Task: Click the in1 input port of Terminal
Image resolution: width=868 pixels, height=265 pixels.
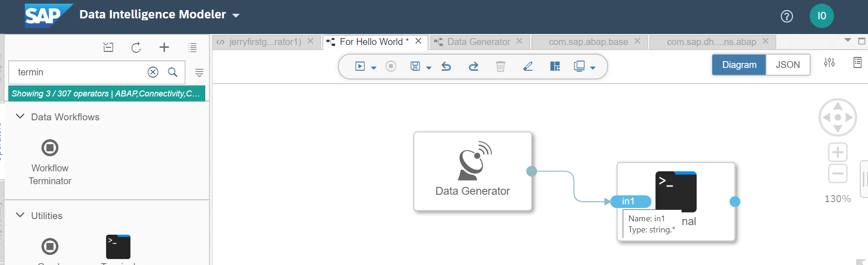Action: tap(631, 201)
